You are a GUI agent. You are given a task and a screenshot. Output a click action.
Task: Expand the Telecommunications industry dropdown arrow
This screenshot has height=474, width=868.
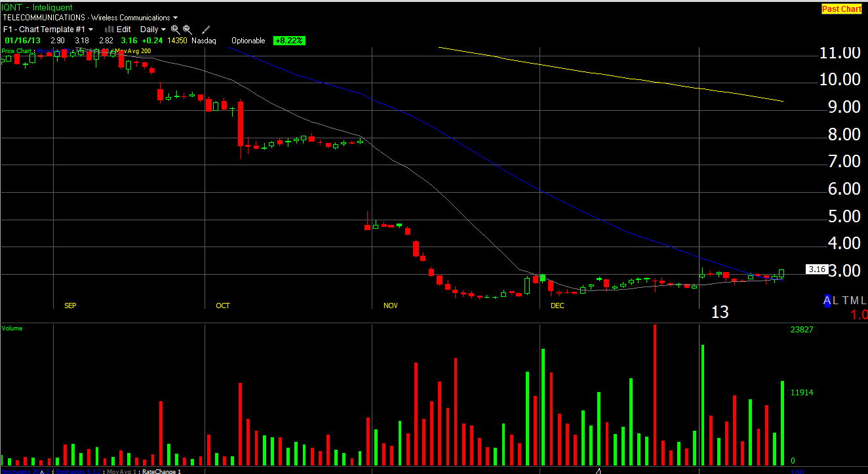click(175, 18)
